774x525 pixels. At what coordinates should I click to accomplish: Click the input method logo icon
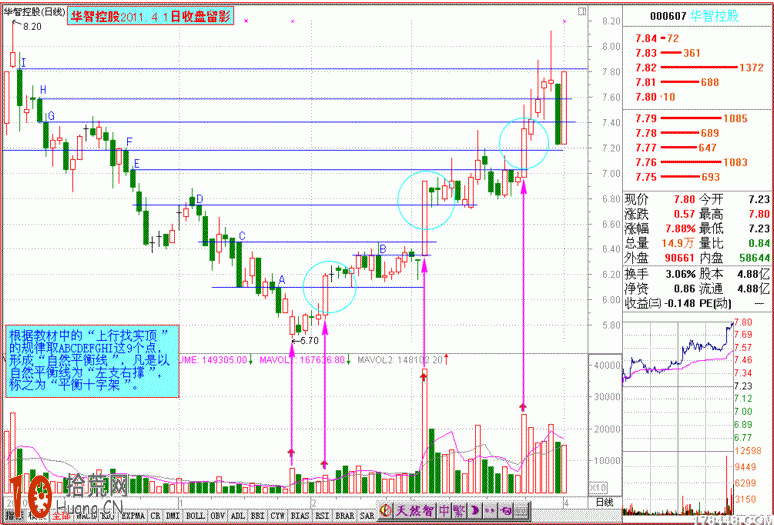pos(386,510)
